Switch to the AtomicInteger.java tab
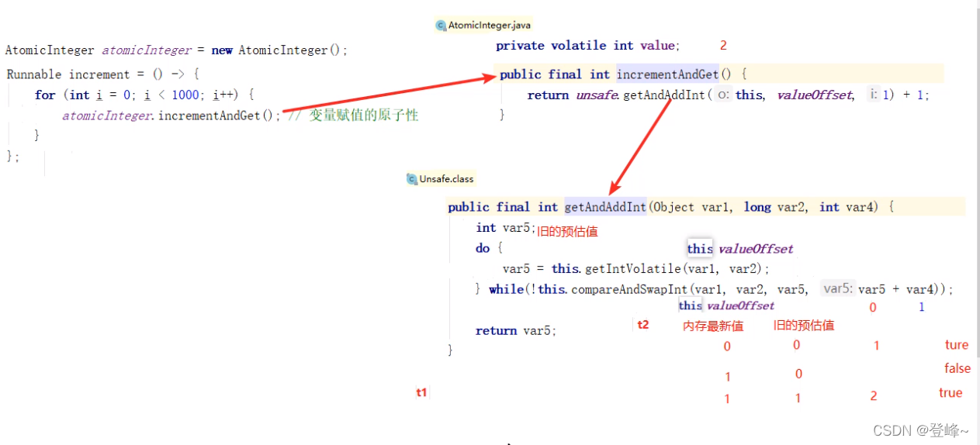 click(x=483, y=26)
